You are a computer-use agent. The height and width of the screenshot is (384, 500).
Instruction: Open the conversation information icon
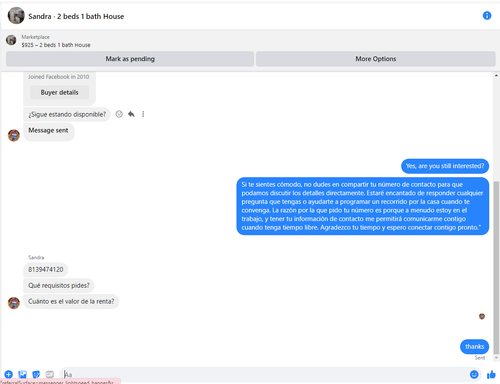pos(487,16)
